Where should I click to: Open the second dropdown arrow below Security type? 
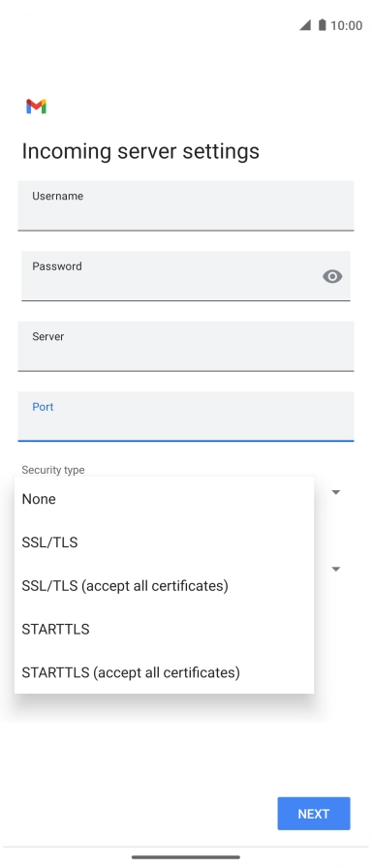[x=335, y=569]
